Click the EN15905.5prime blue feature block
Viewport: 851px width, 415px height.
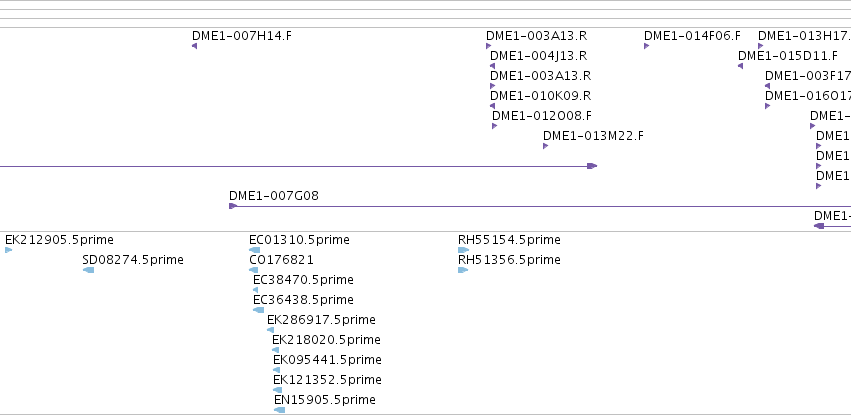pyautogui.click(x=280, y=410)
